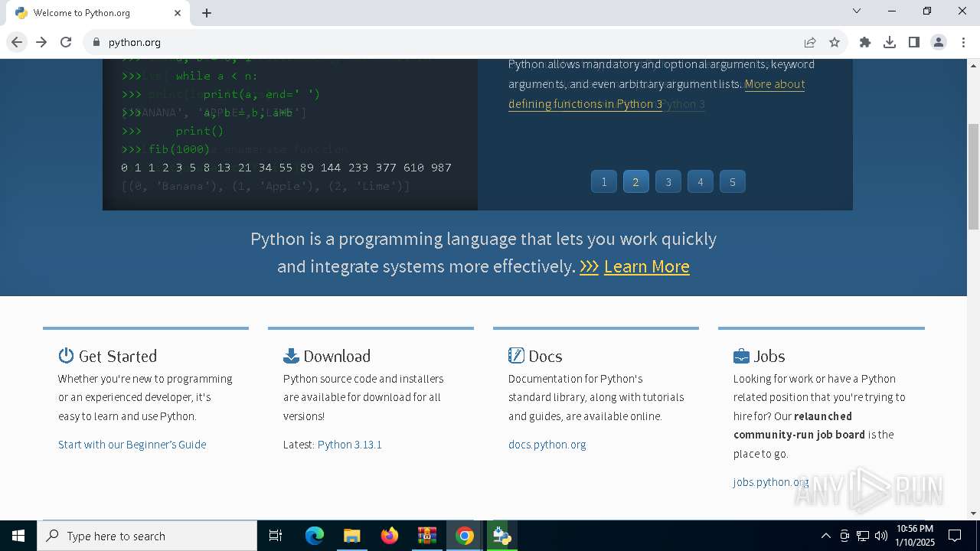This screenshot has height=551, width=980.
Task: Click the Jobs briefcase icon
Action: (x=741, y=356)
